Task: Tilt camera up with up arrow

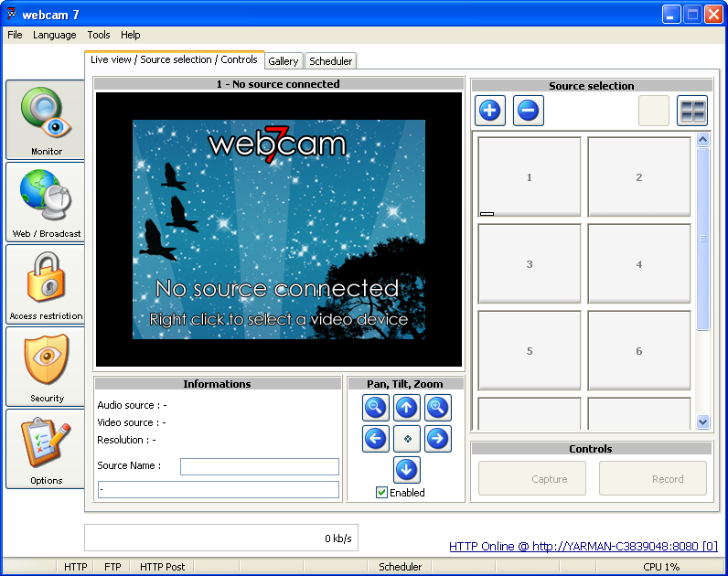Action: point(407,408)
